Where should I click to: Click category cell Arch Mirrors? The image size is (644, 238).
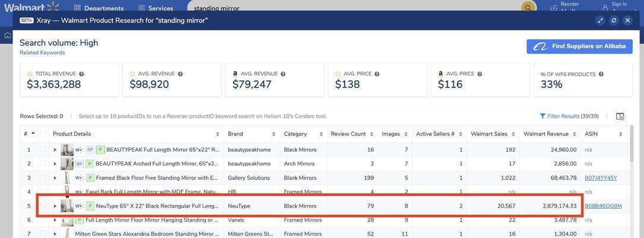(x=299, y=164)
